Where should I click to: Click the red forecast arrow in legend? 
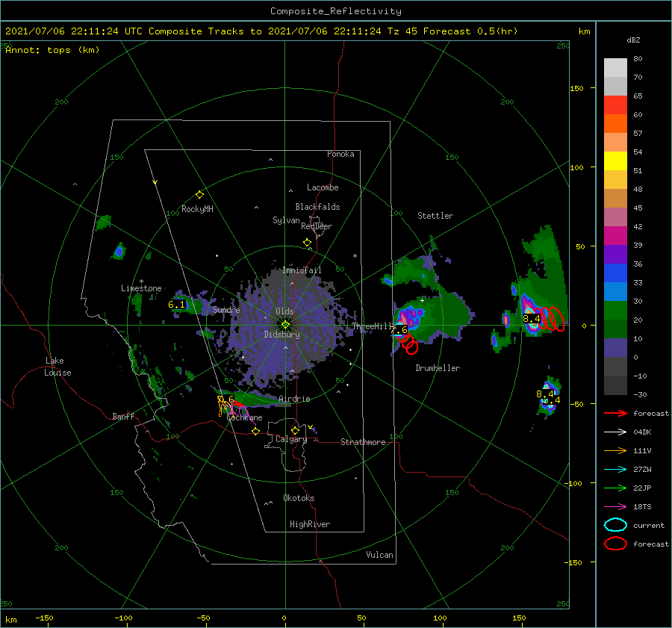pyautogui.click(x=615, y=413)
